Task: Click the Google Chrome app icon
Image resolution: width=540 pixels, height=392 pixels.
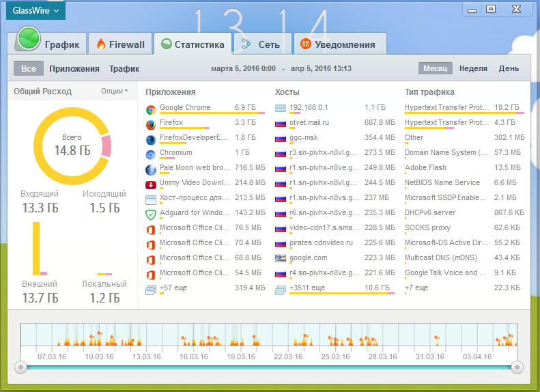Action: pyautogui.click(x=150, y=110)
